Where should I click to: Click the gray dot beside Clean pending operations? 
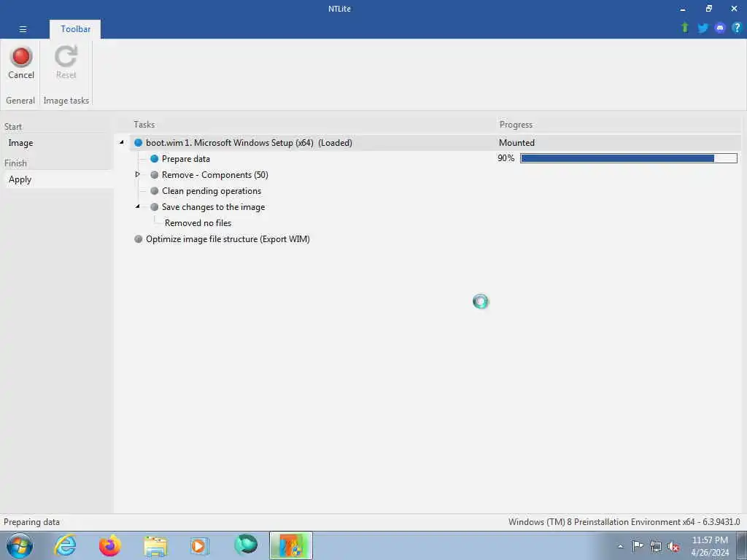pos(155,191)
